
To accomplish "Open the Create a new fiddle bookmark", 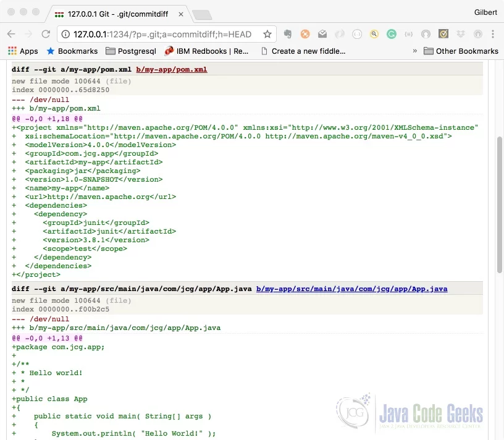I will (x=303, y=51).
